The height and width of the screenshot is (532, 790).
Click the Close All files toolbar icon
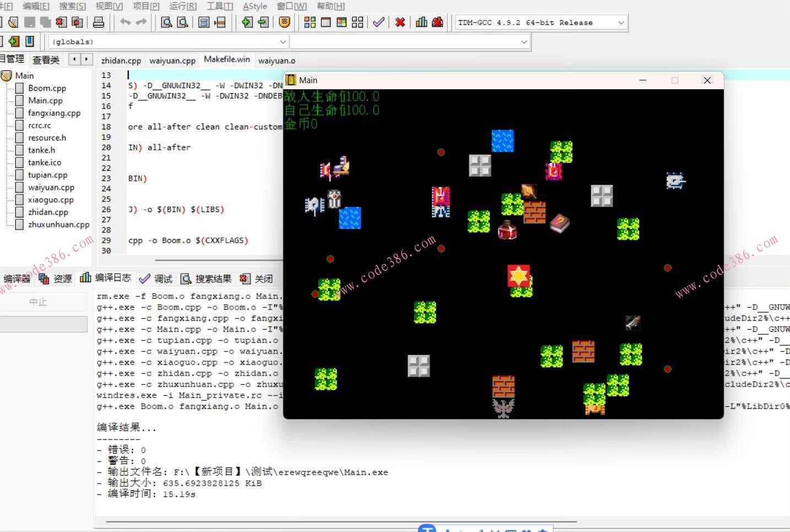77,22
